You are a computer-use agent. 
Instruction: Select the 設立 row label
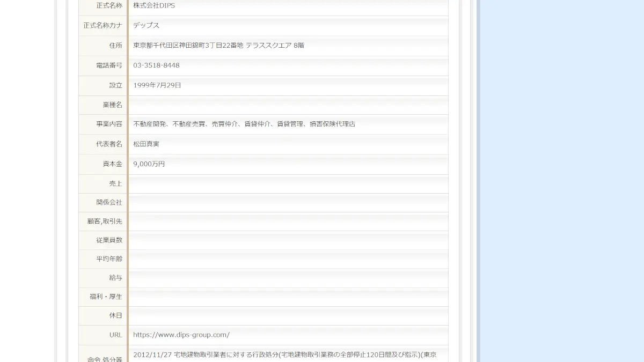[x=115, y=85]
